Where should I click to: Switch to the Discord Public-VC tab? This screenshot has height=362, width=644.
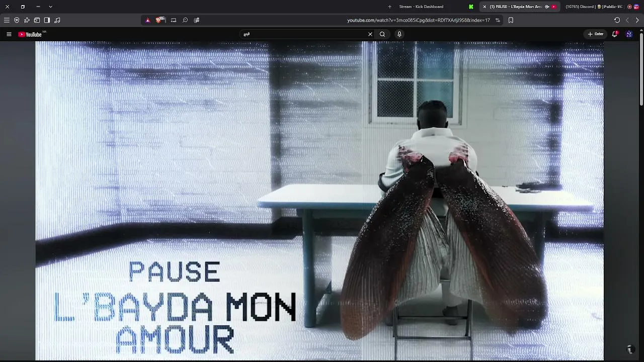point(594,7)
